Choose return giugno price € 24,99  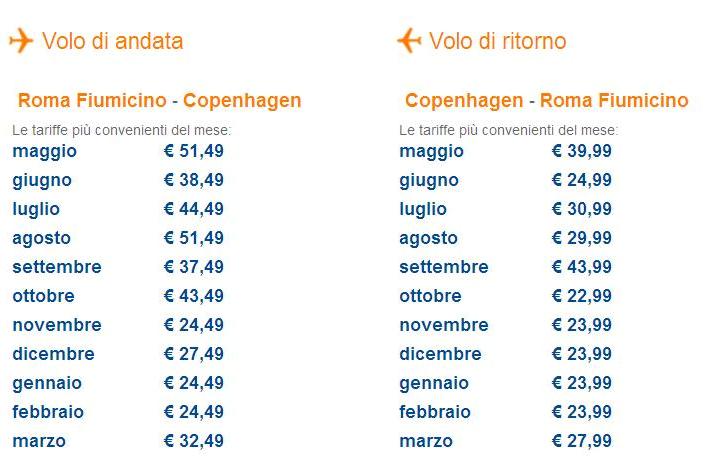click(582, 180)
